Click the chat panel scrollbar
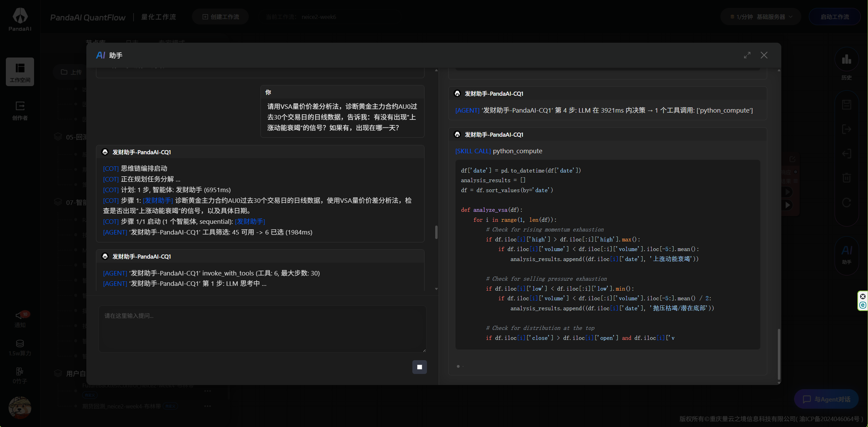 [x=436, y=231]
